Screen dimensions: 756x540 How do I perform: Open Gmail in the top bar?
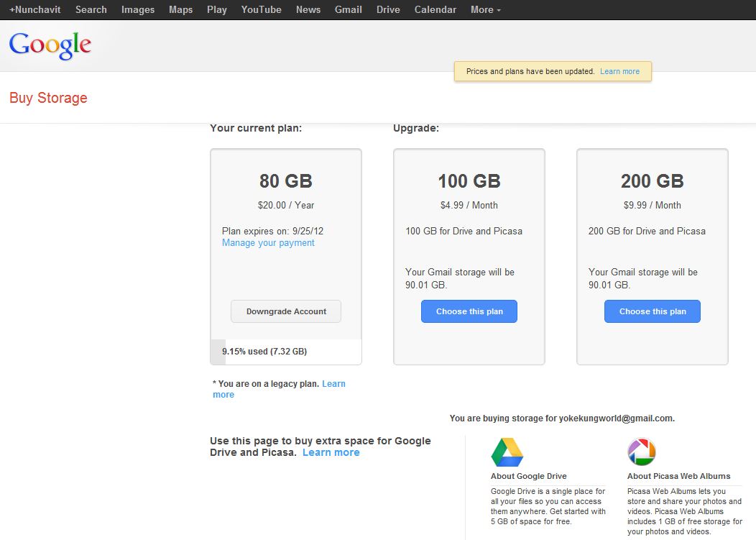(348, 9)
